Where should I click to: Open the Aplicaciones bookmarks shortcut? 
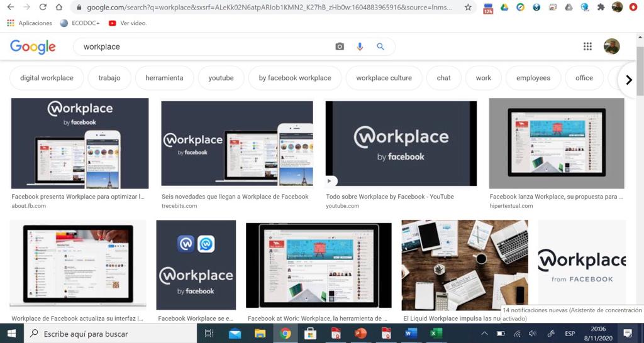pos(30,23)
